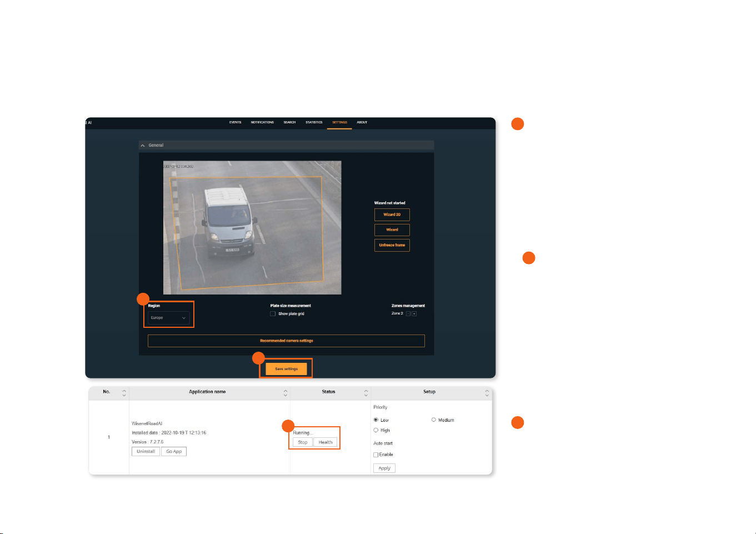This screenshot has height=534, width=756.
Task: Sort the Setup column arrows
Action: pyautogui.click(x=487, y=393)
